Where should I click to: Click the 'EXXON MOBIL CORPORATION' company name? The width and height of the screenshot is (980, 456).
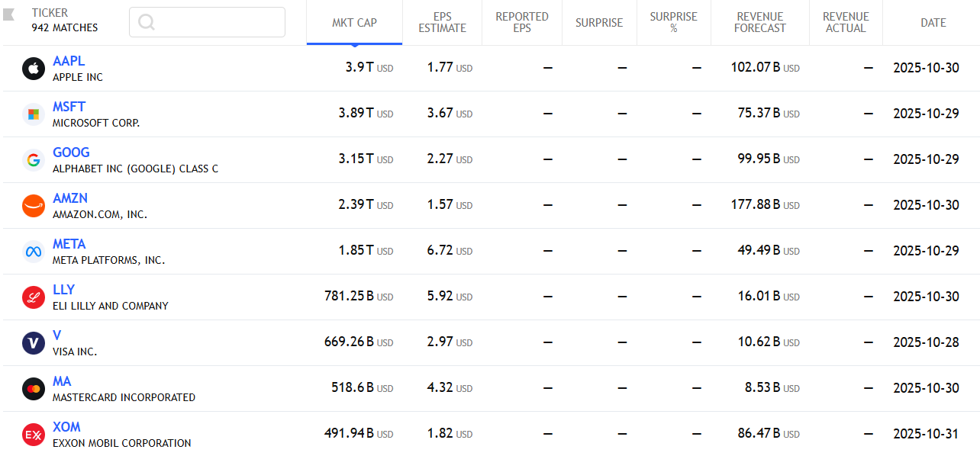coord(122,443)
